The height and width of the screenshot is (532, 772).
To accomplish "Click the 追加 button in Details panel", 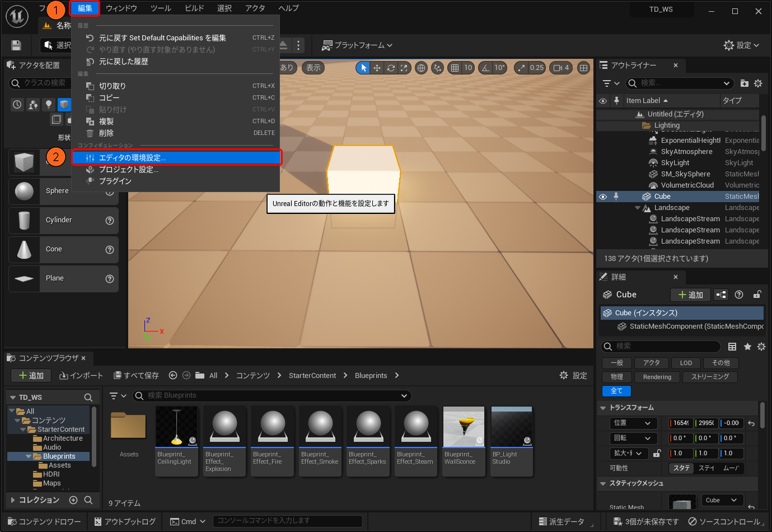I will [690, 295].
